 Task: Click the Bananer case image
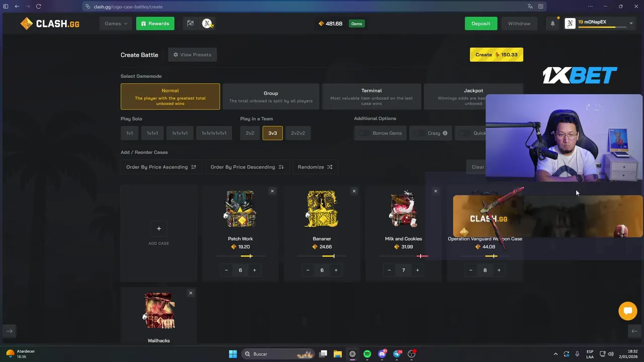pos(321,209)
